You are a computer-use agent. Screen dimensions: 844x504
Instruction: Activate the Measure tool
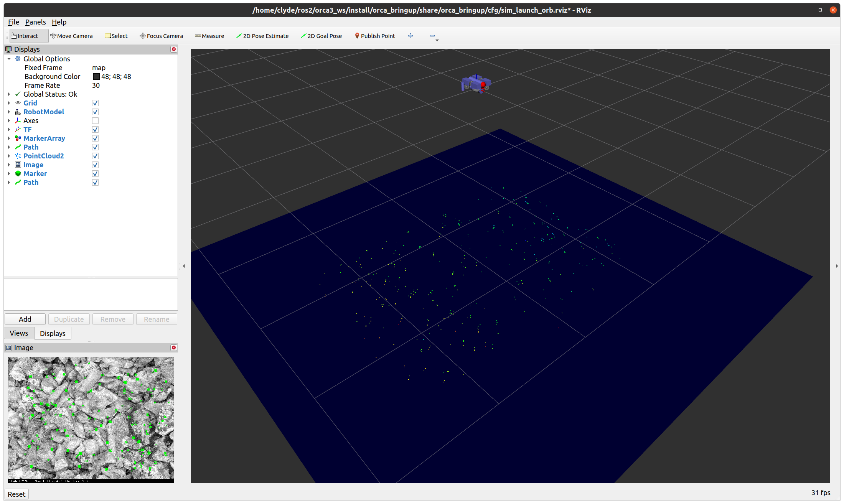coord(209,36)
